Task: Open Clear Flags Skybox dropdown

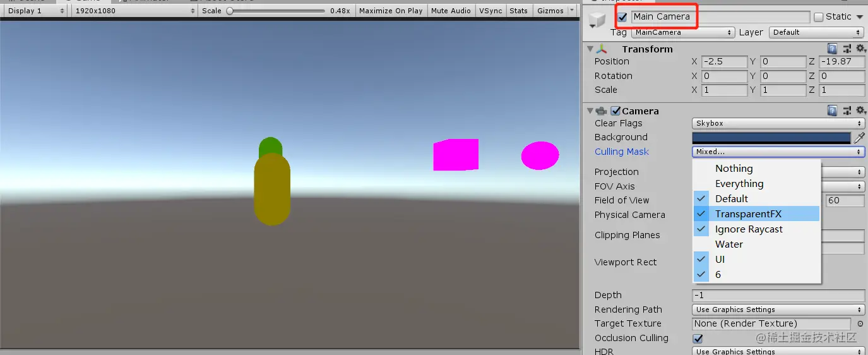Action: pos(778,123)
